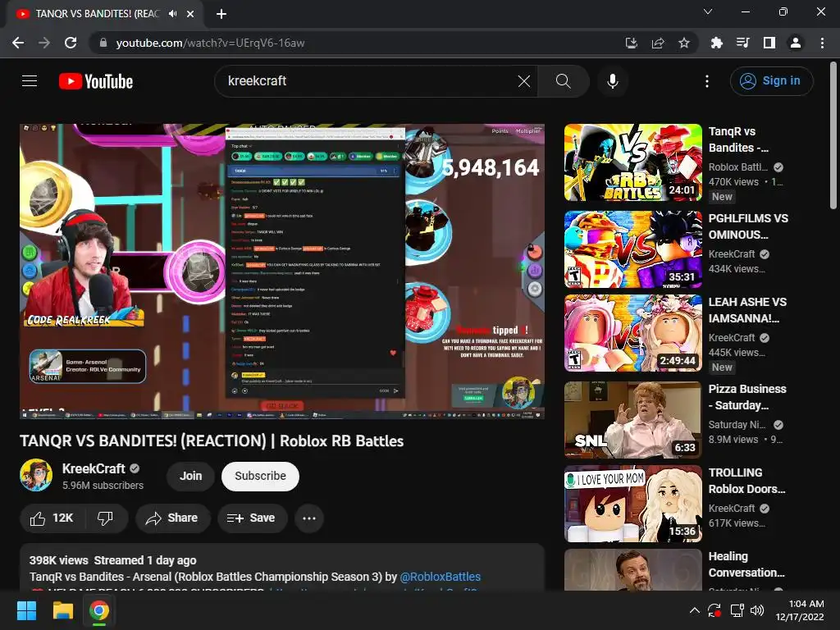Show hidden tray icons chevron
Screen dimensions: 840x630
pos(694,610)
